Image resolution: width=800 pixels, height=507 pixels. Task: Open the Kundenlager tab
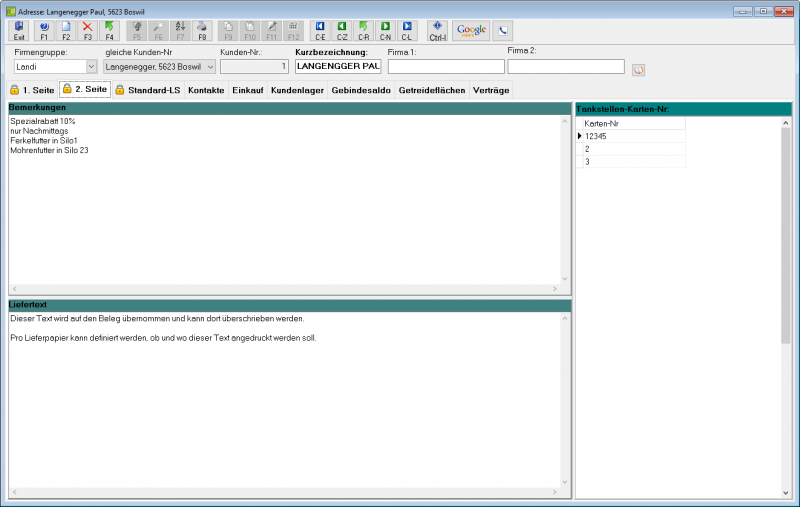click(297, 90)
